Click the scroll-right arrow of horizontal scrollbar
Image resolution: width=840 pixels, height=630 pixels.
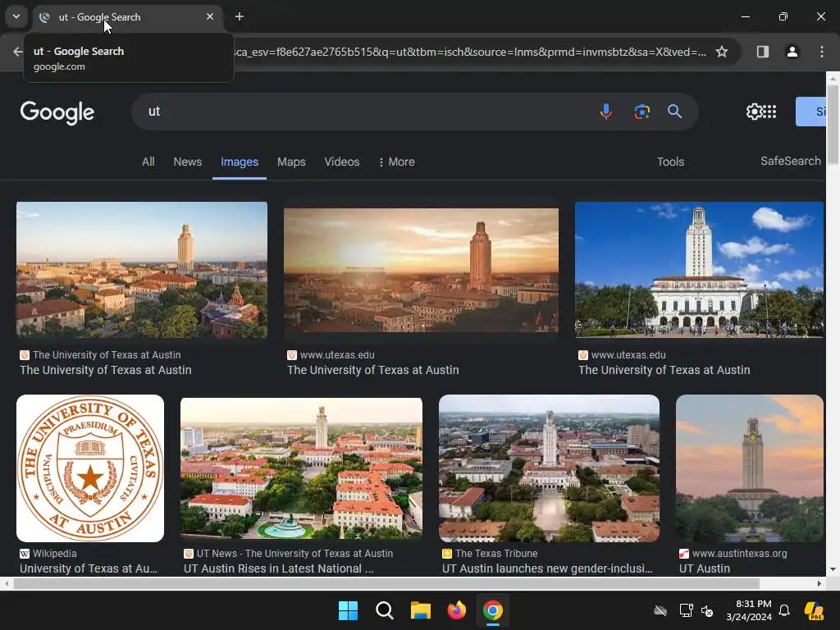tap(819, 583)
